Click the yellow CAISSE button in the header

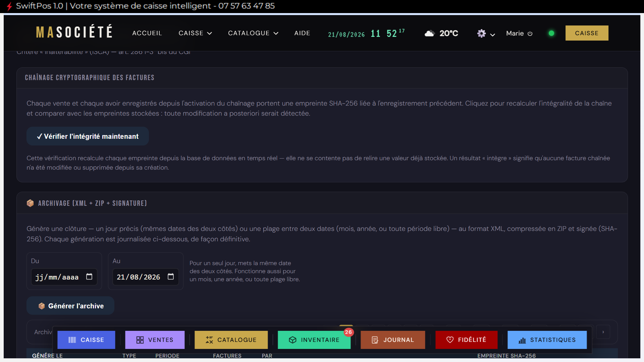click(x=587, y=33)
